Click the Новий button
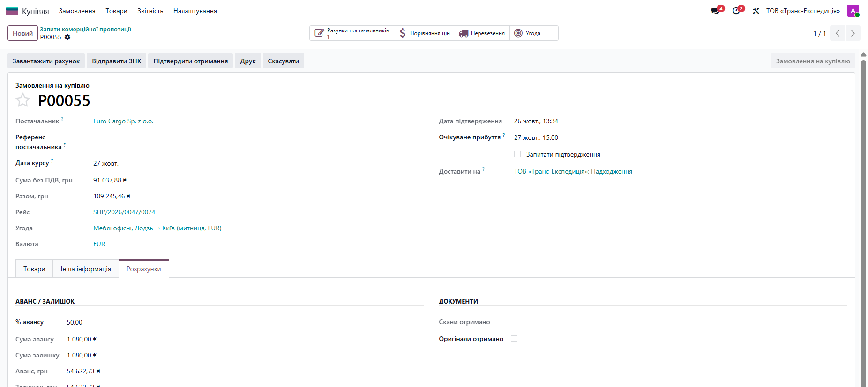868x387 pixels. click(22, 33)
